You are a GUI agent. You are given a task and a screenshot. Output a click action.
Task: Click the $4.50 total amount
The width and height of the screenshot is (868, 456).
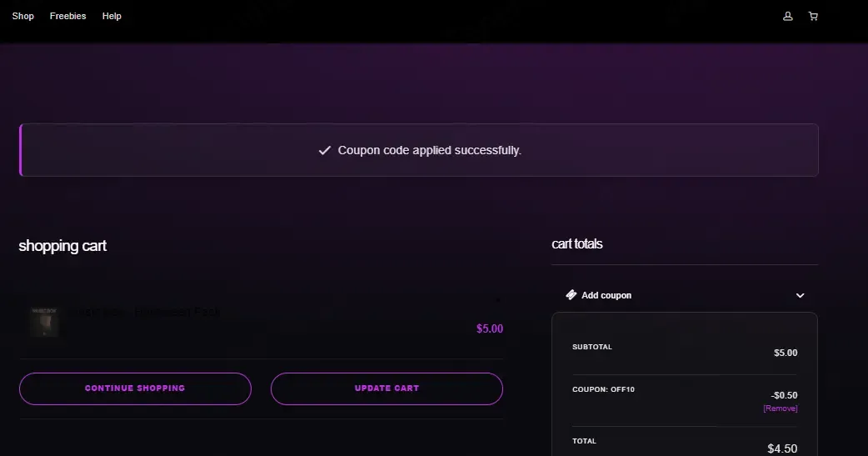coord(782,448)
